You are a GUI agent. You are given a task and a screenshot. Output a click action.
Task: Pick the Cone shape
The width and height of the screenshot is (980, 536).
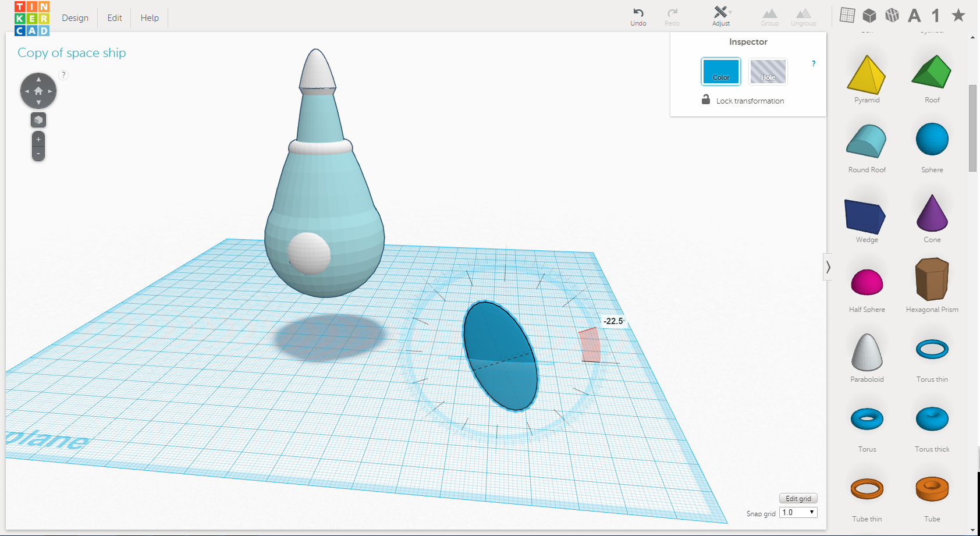[x=932, y=219]
